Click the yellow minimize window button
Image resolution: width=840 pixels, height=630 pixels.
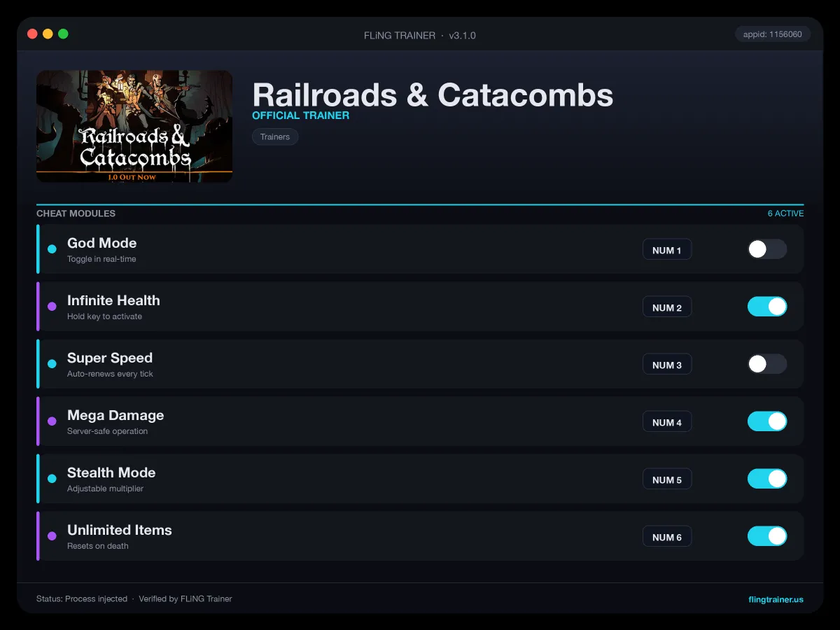(x=48, y=34)
